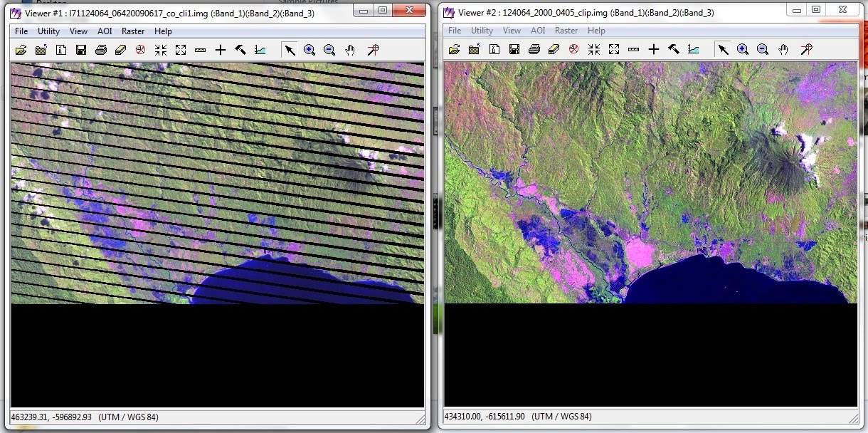Screen dimensions: 868x433
Task: Reduce image resolution in Viewer #2
Action: pos(594,49)
